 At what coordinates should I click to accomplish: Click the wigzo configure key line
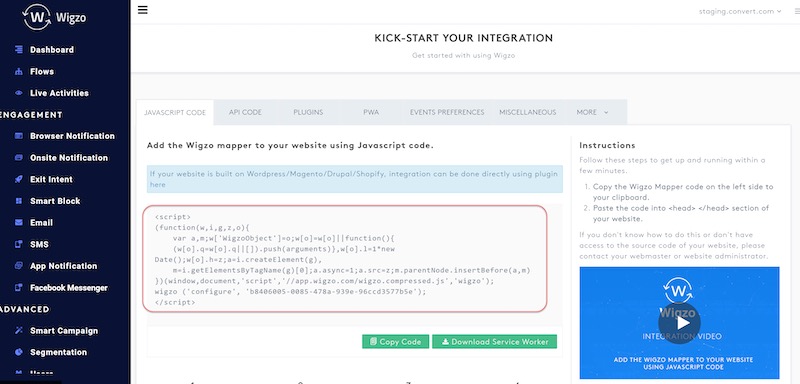pos(290,292)
